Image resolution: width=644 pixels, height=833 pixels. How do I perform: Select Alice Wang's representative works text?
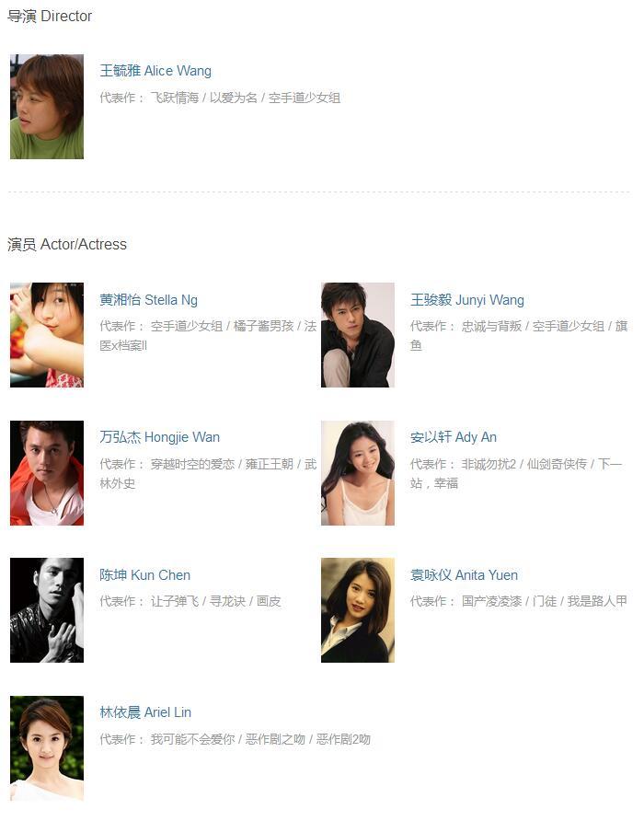click(220, 98)
